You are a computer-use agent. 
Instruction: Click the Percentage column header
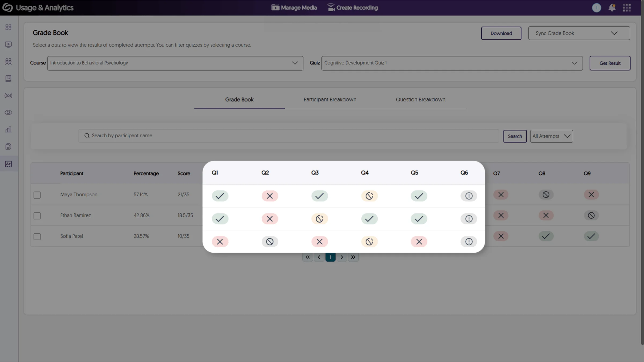point(146,173)
